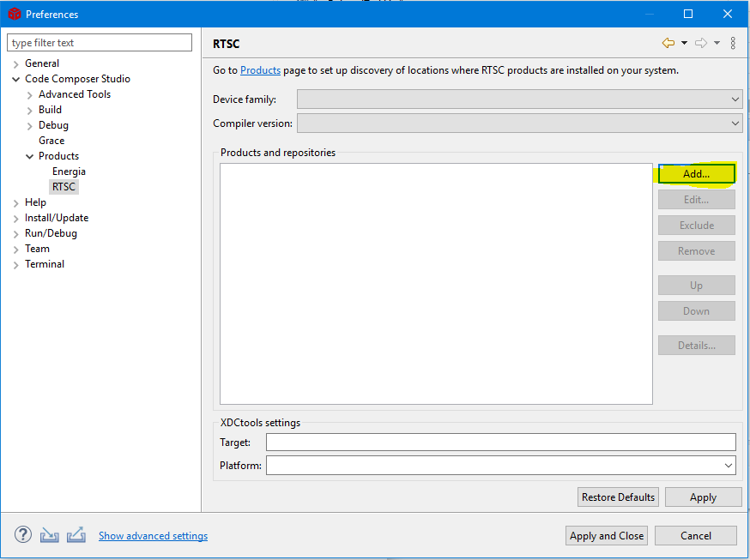
Task: Click the type filter text box
Action: (x=100, y=43)
